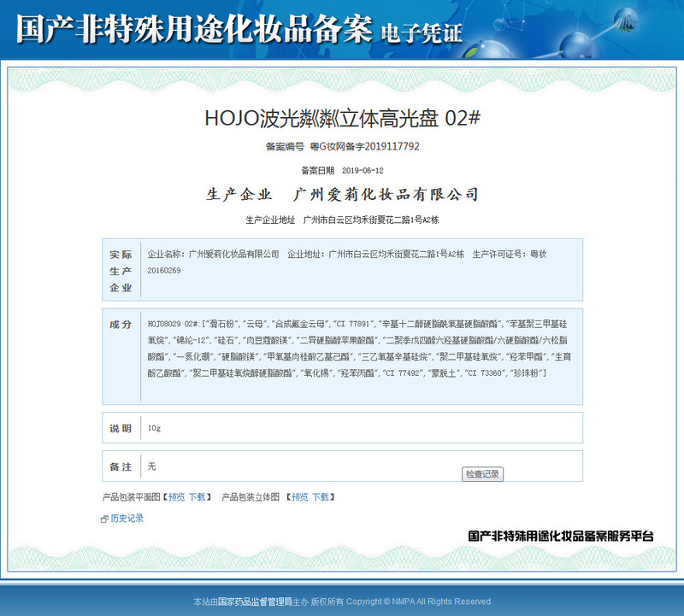Click 国产非特殊用途化妆品备案服务平台 footer stamp text

(561, 536)
